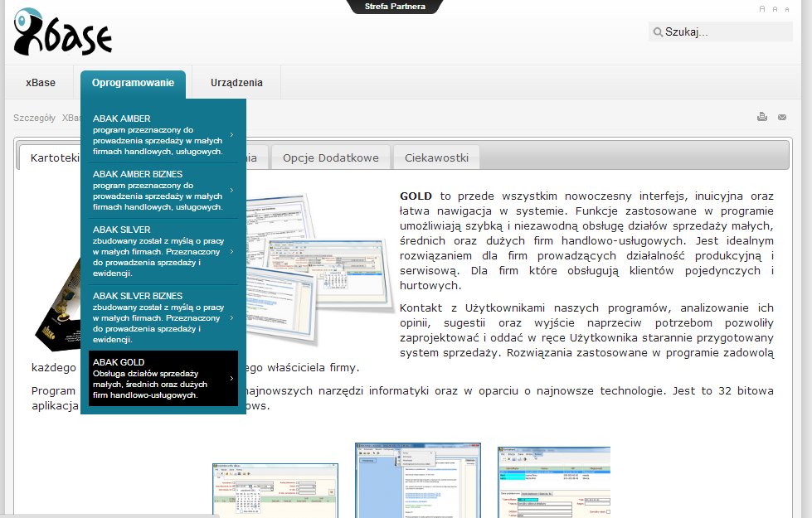Open the blue-panel screenshot thumbnail
This screenshot has height=518, width=812.
click(x=418, y=480)
